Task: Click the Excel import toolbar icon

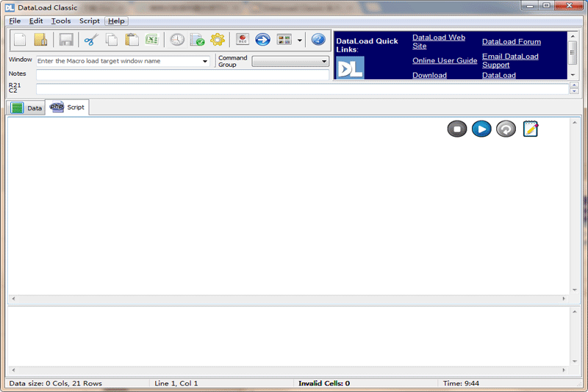Action: coord(152,40)
